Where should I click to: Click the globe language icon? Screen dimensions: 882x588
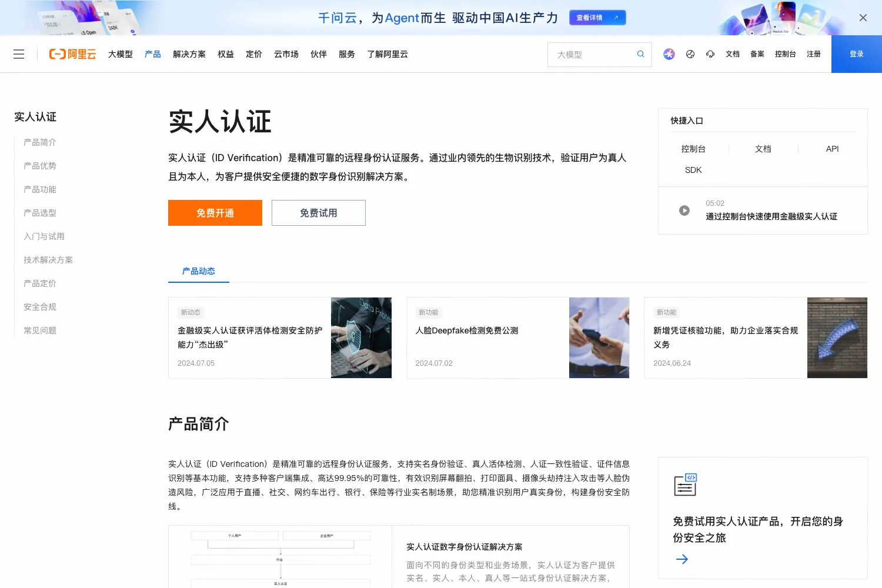pos(690,54)
